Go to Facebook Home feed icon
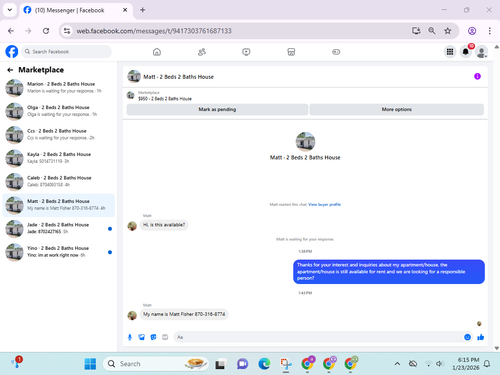Viewport: 500px width, 375px height. (x=157, y=52)
